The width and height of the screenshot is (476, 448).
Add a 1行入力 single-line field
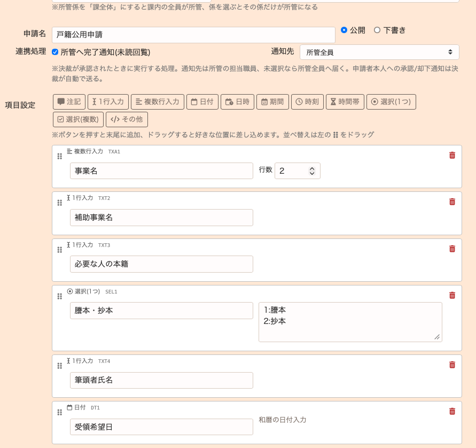coord(108,102)
